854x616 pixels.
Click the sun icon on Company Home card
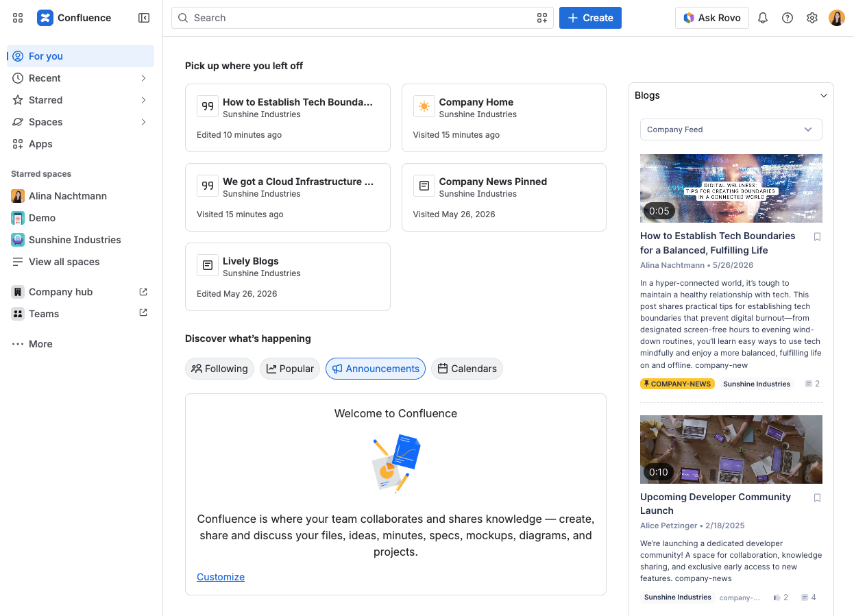(424, 106)
